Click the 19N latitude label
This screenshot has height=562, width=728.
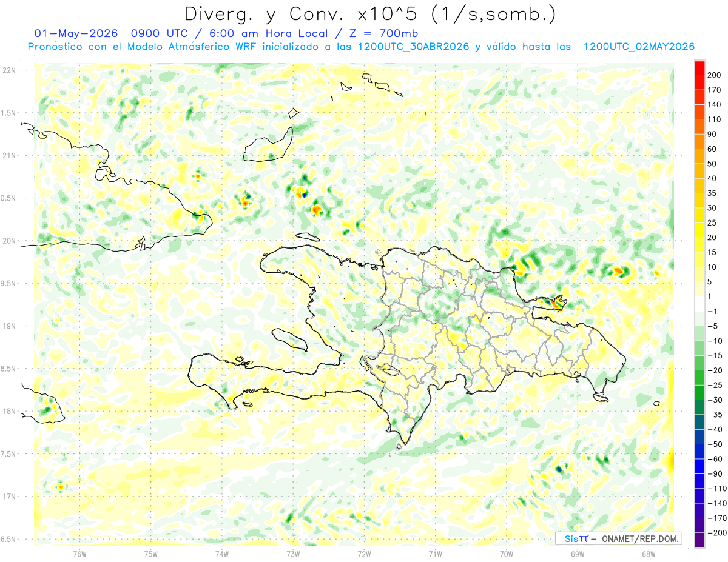(8, 326)
